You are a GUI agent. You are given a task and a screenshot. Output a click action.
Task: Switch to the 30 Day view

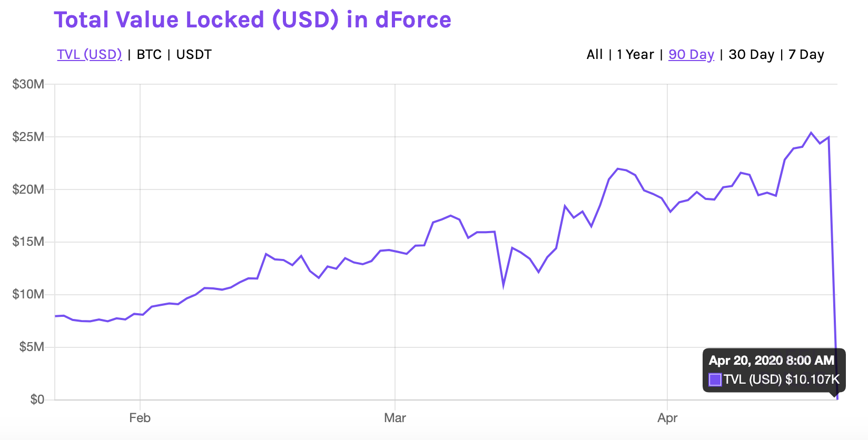tap(751, 54)
